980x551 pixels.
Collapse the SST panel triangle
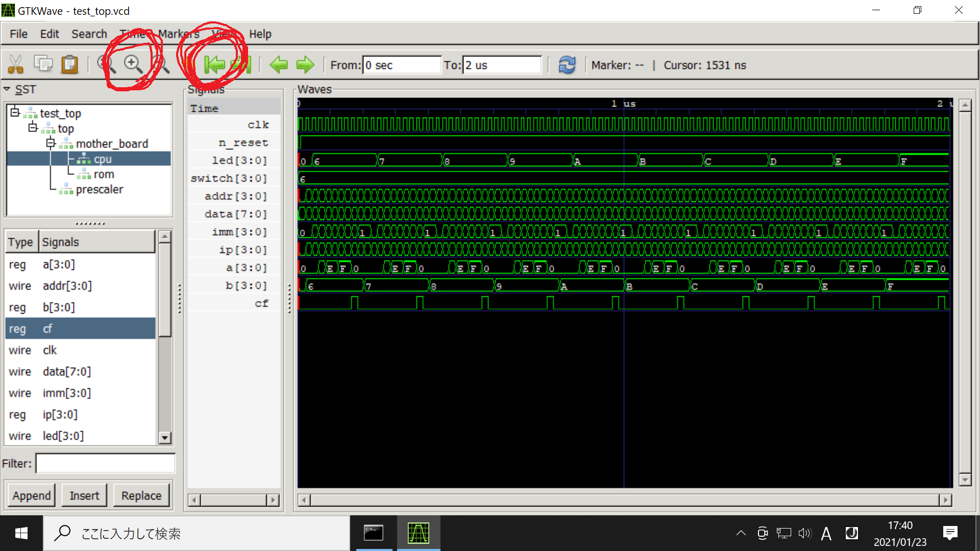tap(7, 89)
